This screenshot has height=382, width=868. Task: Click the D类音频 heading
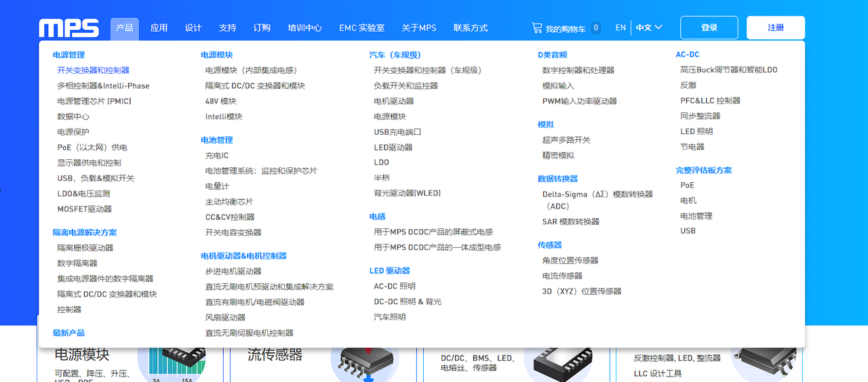click(x=553, y=55)
